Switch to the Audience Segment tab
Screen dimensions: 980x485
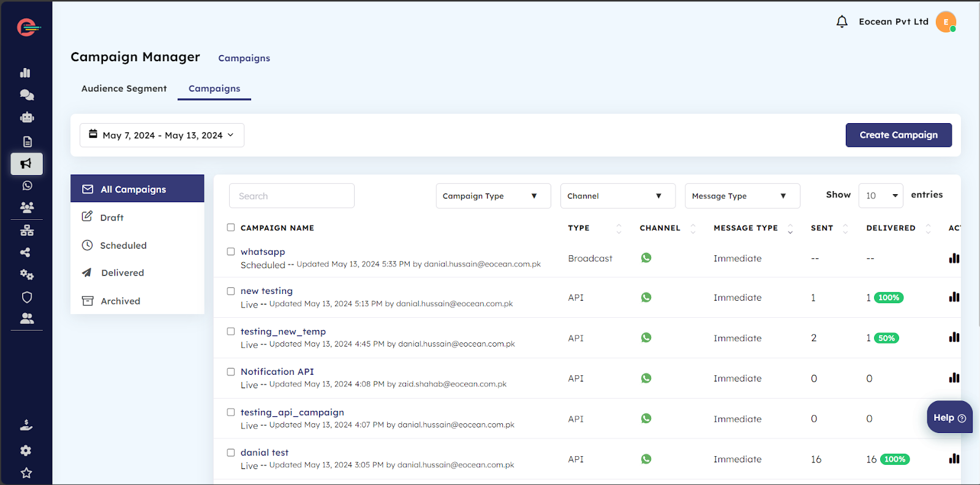(x=124, y=89)
